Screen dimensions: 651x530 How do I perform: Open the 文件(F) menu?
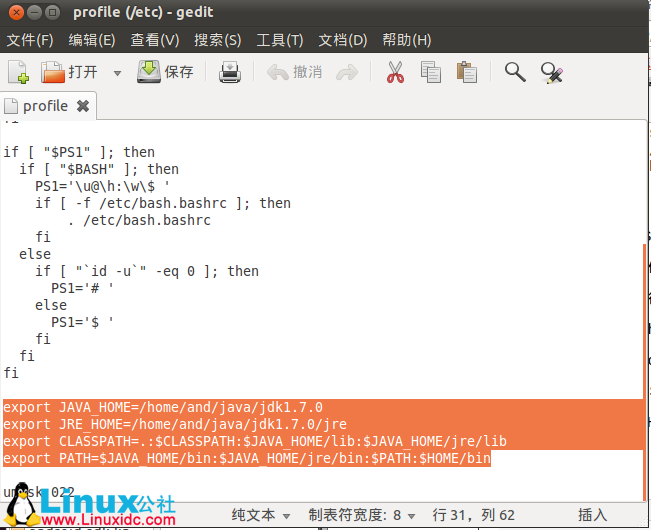tap(30, 40)
